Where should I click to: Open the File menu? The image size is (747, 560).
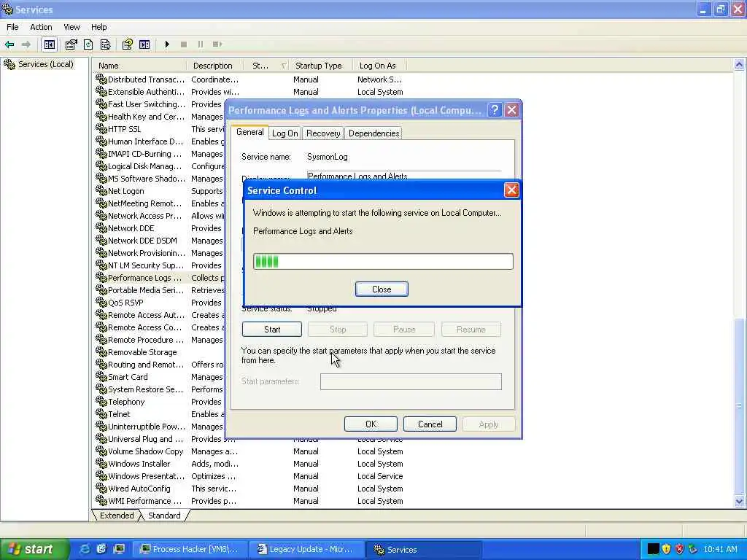point(12,27)
